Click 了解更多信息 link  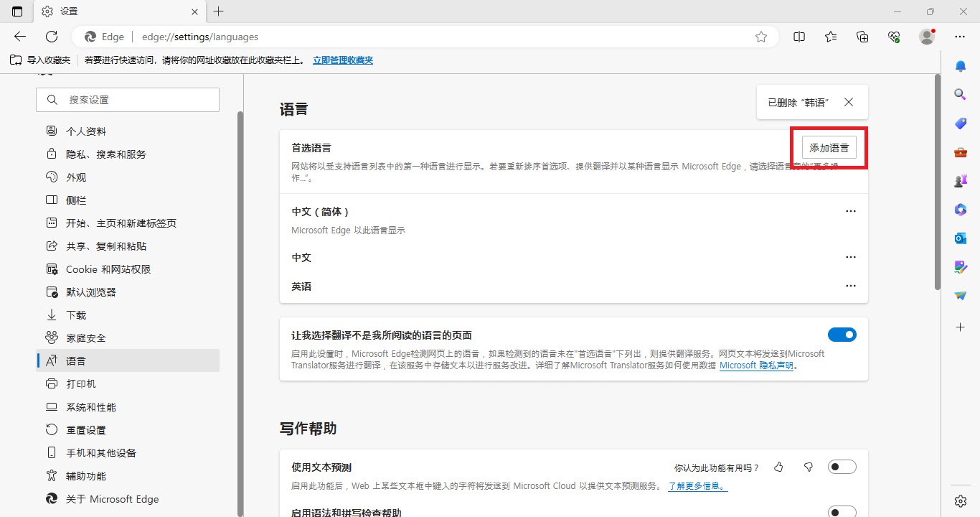coord(697,486)
